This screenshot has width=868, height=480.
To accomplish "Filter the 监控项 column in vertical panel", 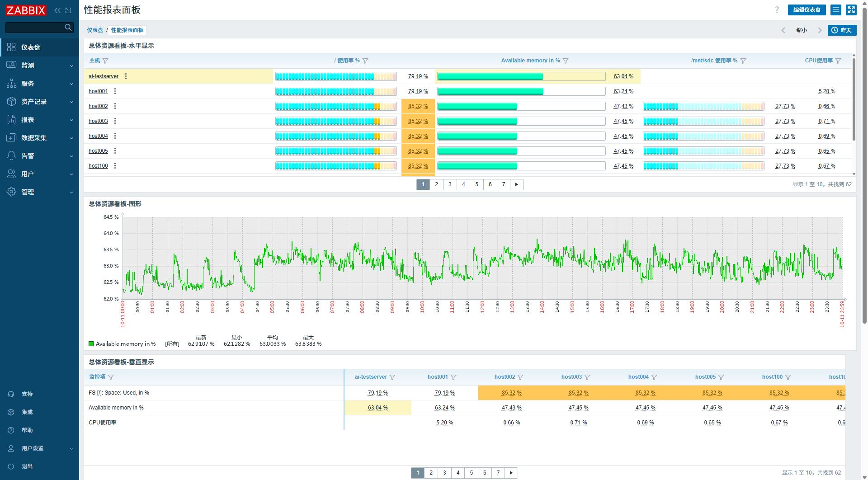I will (111, 377).
